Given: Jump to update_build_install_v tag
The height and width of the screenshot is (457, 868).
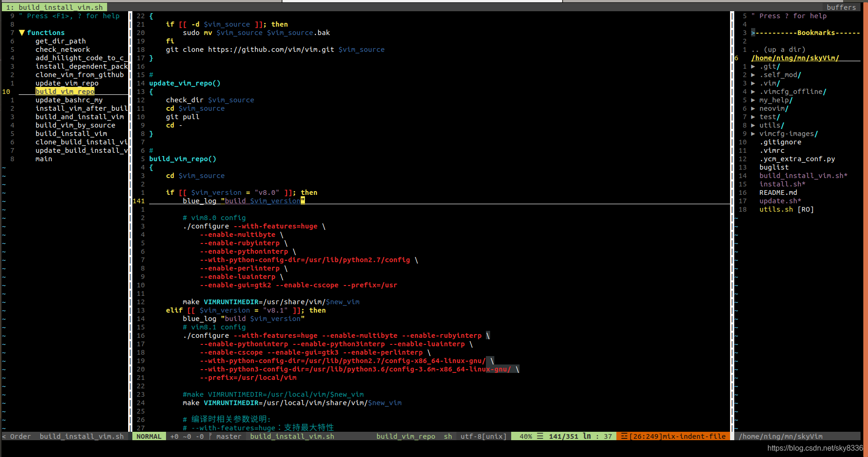Looking at the screenshot, I should tap(82, 150).
